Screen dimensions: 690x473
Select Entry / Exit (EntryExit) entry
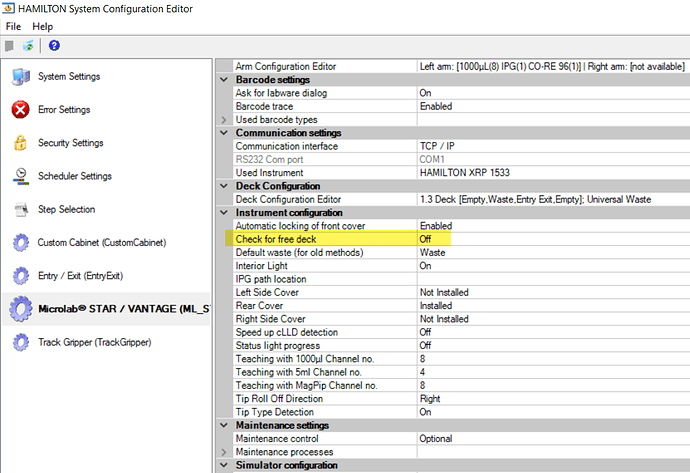pyautogui.click(x=81, y=276)
